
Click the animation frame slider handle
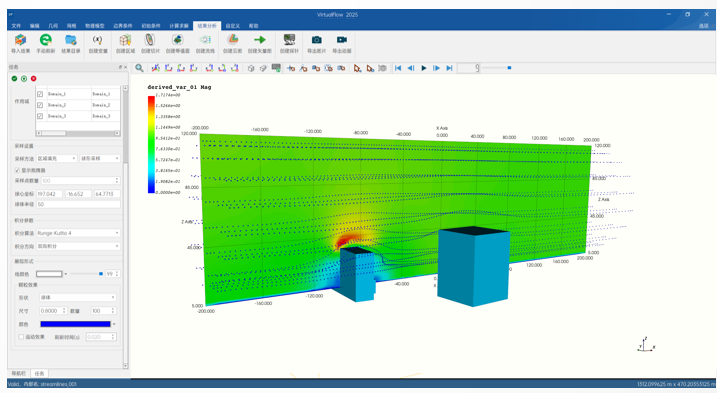tap(509, 68)
